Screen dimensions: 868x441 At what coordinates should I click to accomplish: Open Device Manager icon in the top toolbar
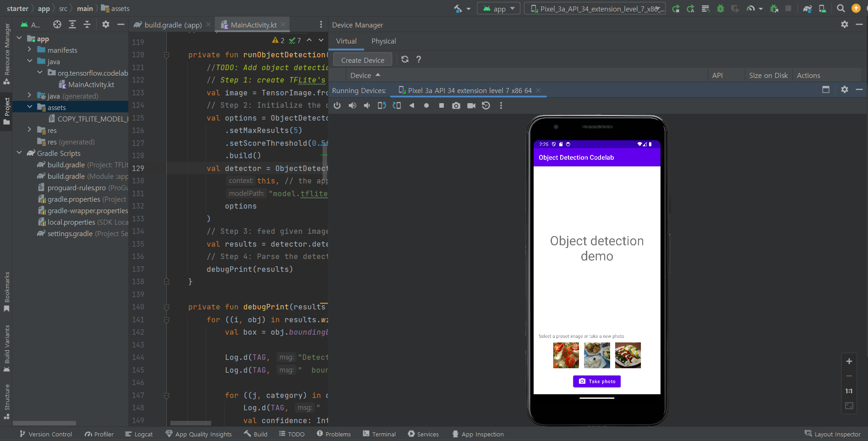tap(823, 9)
